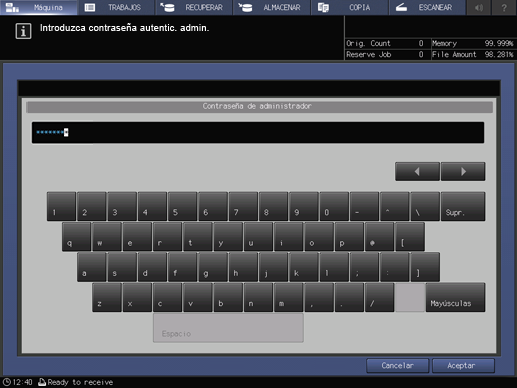Tap the number 5 key
The image size is (517, 388).
[x=182, y=206]
